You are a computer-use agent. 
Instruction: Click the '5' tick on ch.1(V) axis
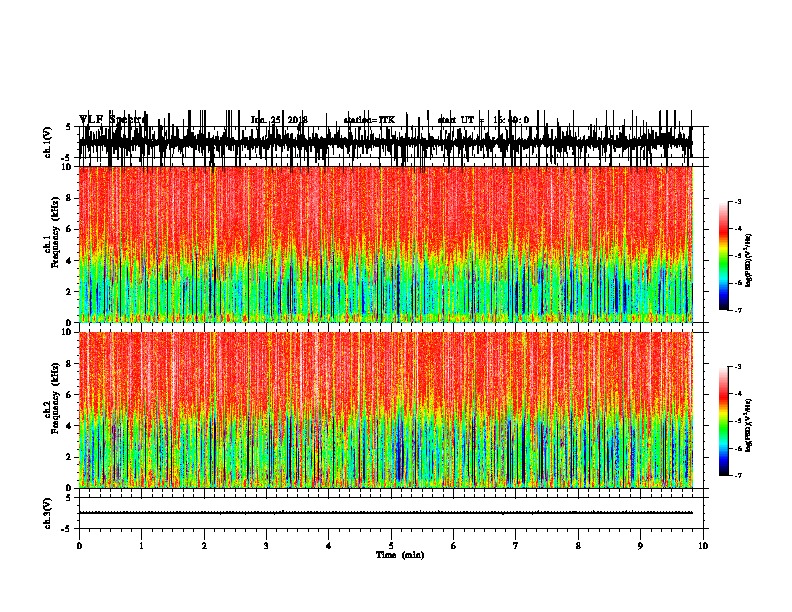click(70, 127)
